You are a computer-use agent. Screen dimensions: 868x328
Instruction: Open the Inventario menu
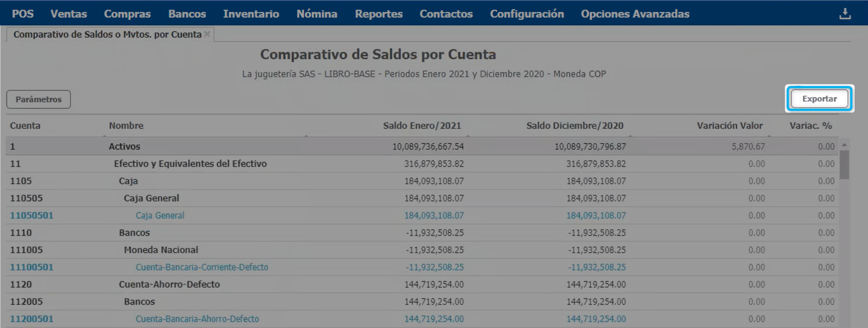pyautogui.click(x=251, y=14)
